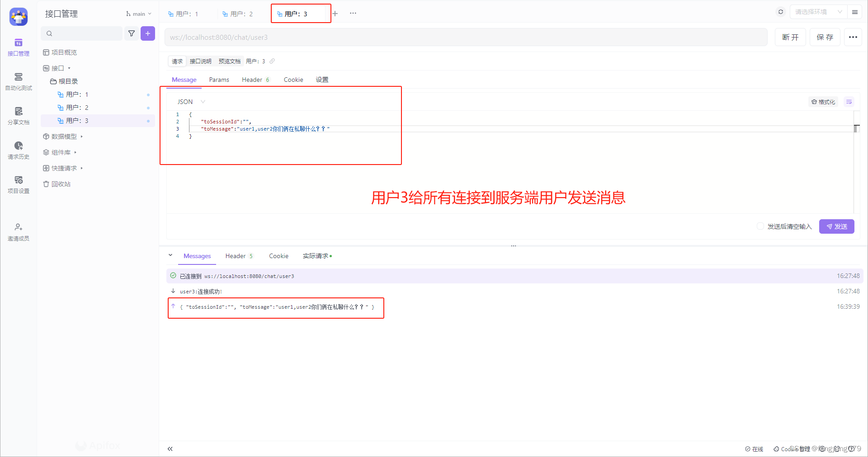The image size is (868, 457).
Task: Click the 发送 send button
Action: 836,226
